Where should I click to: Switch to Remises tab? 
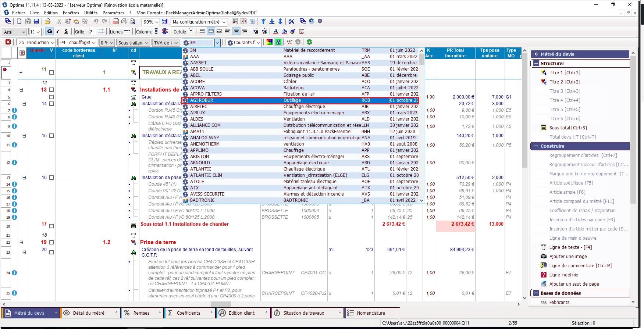coord(143,313)
